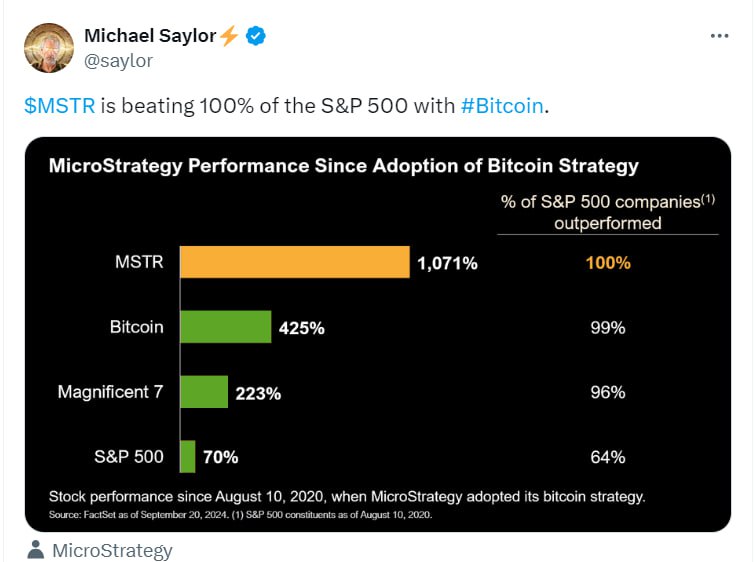Image resolution: width=755 pixels, height=562 pixels.
Task: Click the FactSet source footnote text
Action: tap(240, 514)
